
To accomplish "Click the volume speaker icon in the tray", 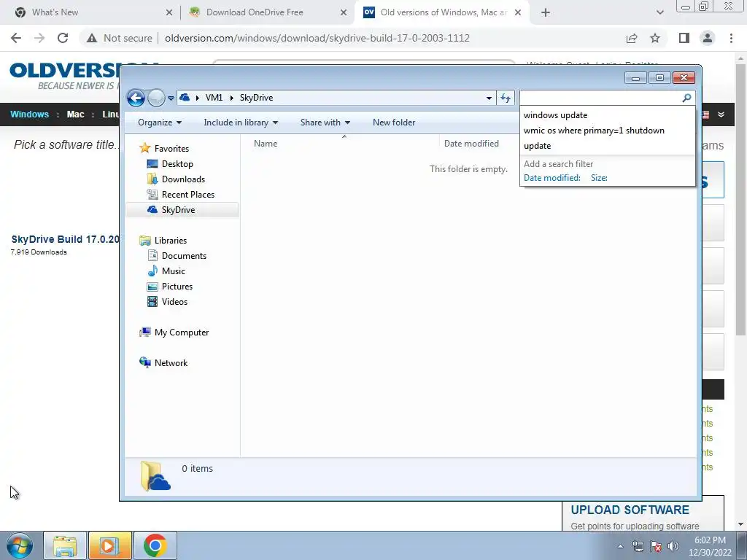I will point(673,546).
